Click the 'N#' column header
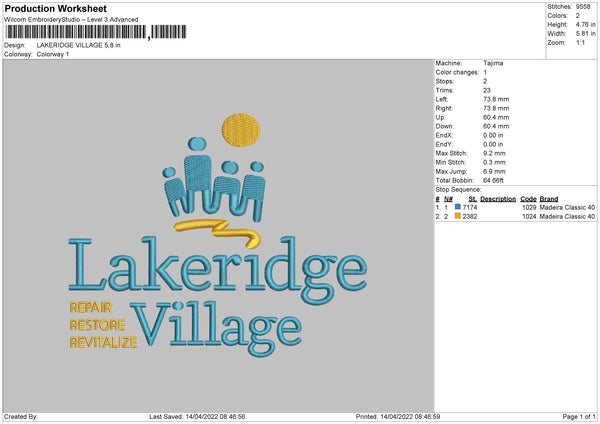The image size is (600, 424). (x=448, y=199)
